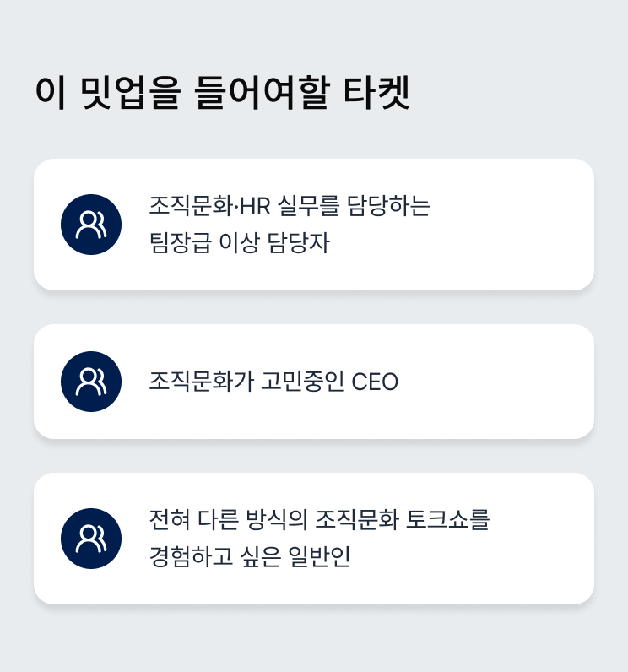Click the word 타겟 in the heading
628x672 pixels.
coord(377,93)
